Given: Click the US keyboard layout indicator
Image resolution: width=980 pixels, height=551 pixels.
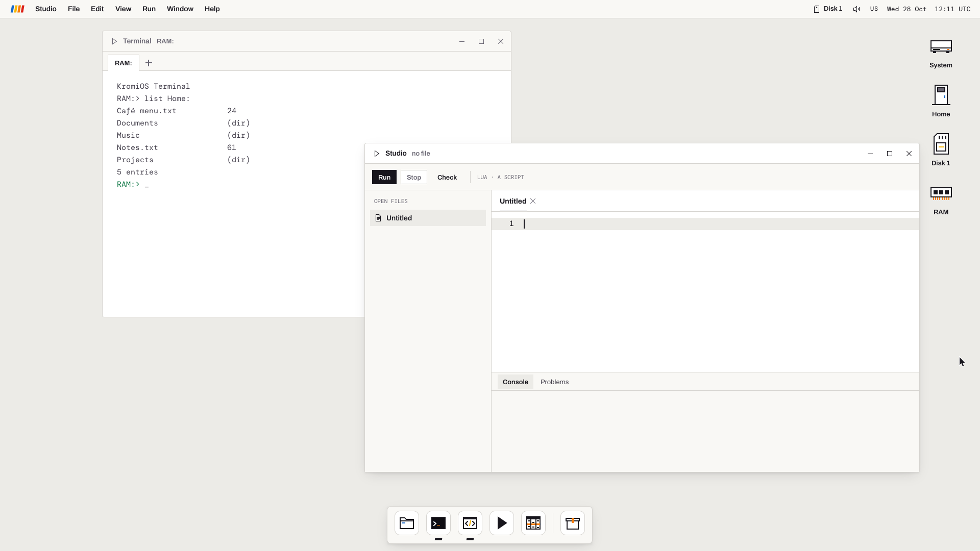Looking at the screenshot, I should click(x=874, y=9).
